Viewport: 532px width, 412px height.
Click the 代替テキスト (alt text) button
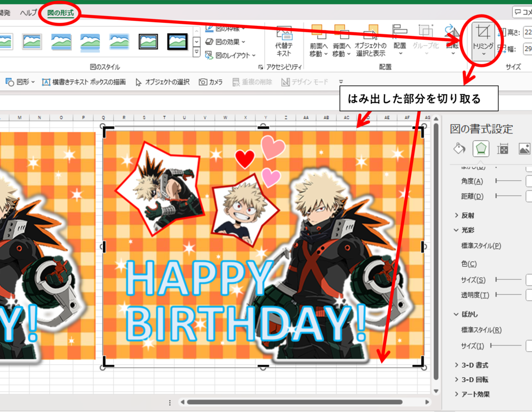pyautogui.click(x=284, y=42)
